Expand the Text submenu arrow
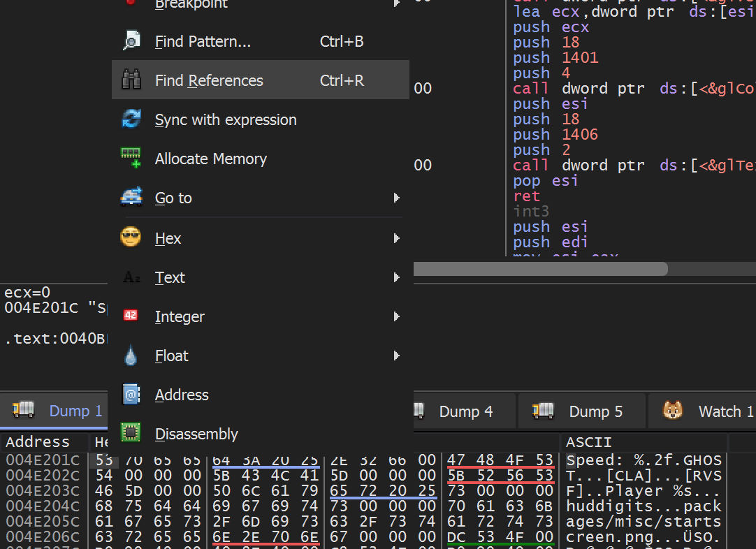The width and height of the screenshot is (756, 549). pos(396,277)
